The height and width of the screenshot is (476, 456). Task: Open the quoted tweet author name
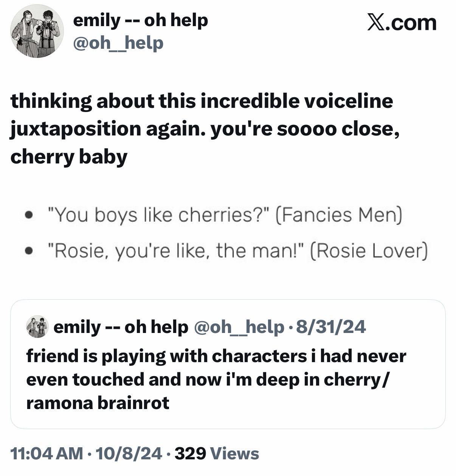[x=121, y=327]
